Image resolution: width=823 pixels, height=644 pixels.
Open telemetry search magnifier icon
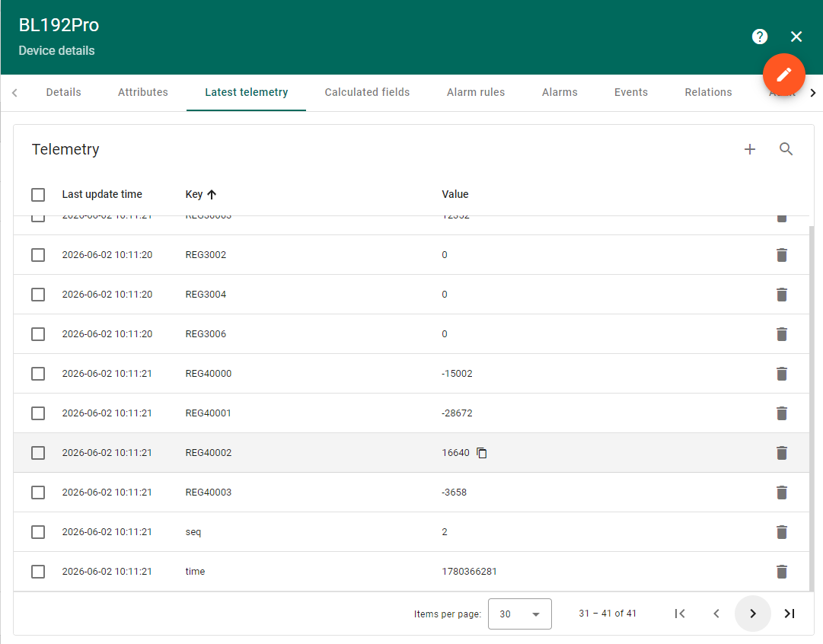click(786, 149)
